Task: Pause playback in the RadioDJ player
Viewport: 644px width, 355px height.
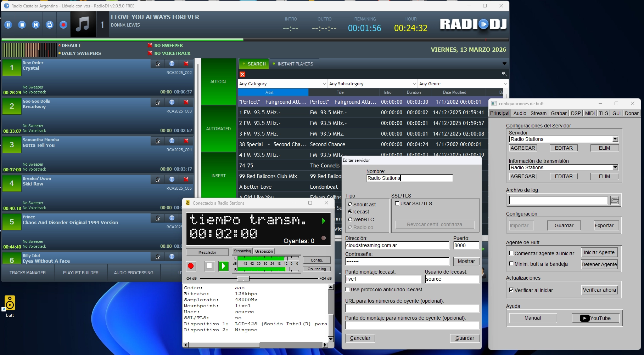Action: (8, 25)
